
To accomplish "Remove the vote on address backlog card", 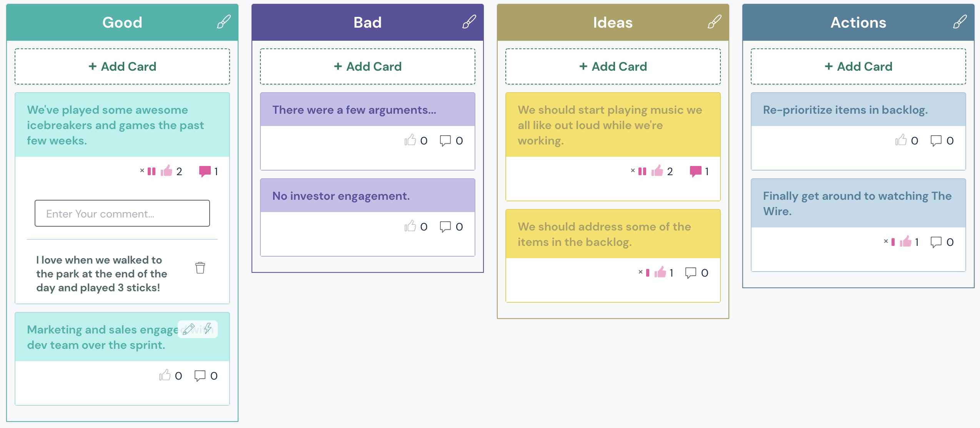I will (640, 272).
